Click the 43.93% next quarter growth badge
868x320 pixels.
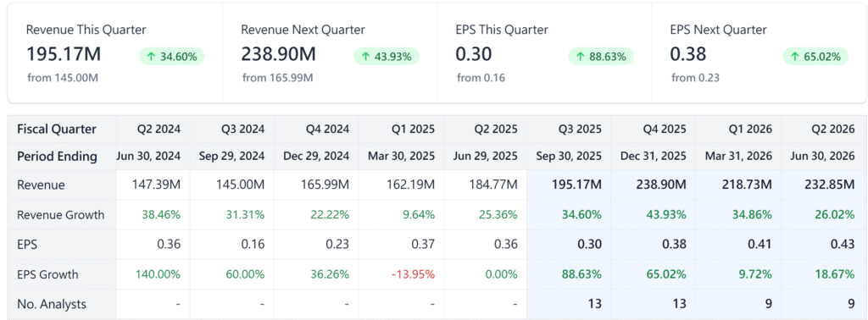pyautogui.click(x=387, y=57)
